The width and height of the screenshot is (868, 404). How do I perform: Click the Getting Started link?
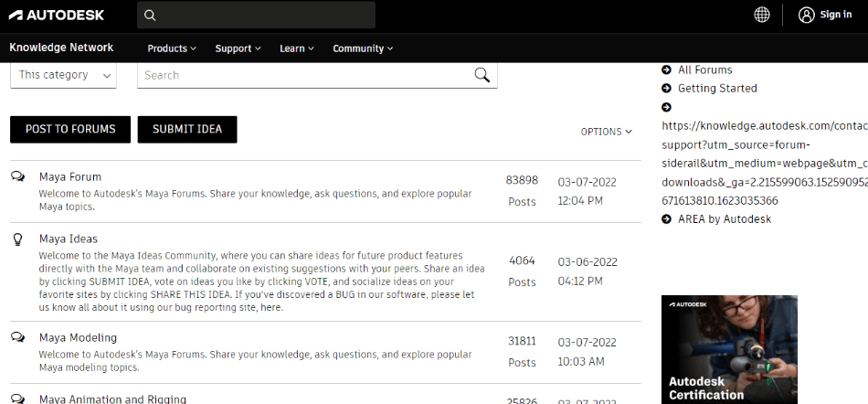pos(717,88)
